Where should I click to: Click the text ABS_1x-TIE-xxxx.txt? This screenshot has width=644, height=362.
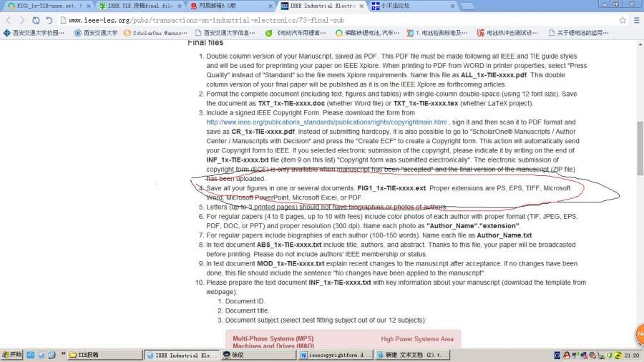(x=289, y=245)
